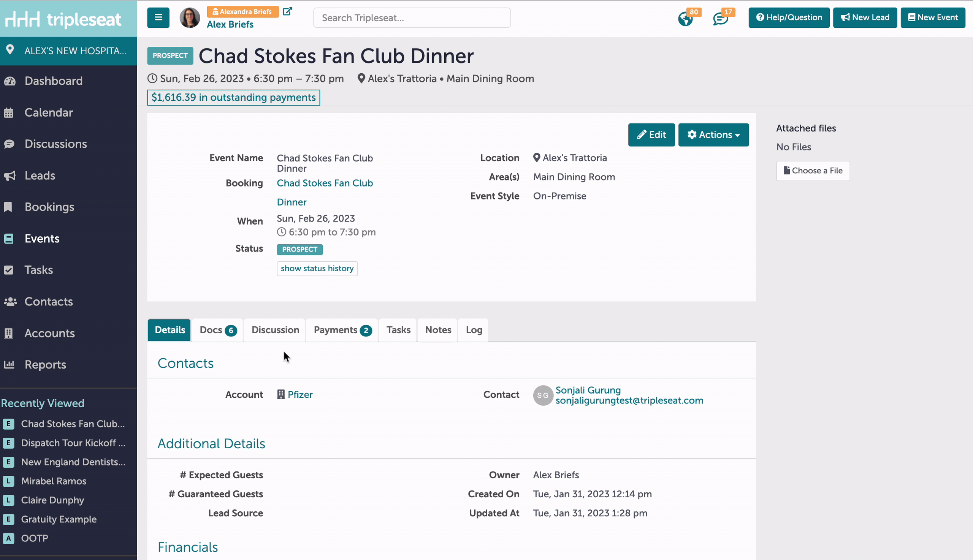Open the globe notifications icon with 80 badge
This screenshot has width=973, height=560.
(685, 19)
